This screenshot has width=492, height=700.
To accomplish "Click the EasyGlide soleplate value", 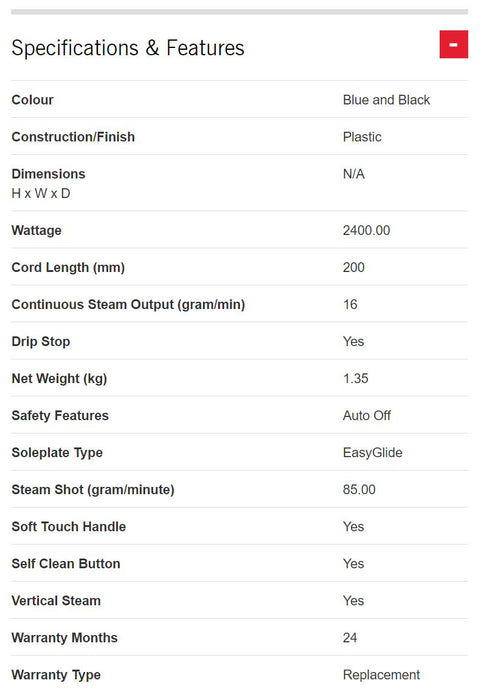I will [x=372, y=452].
